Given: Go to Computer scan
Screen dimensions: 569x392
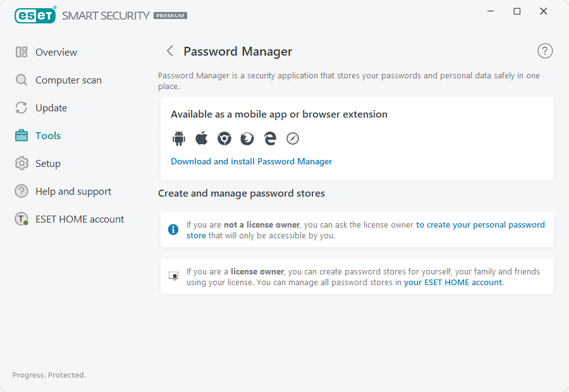Looking at the screenshot, I should point(68,80).
